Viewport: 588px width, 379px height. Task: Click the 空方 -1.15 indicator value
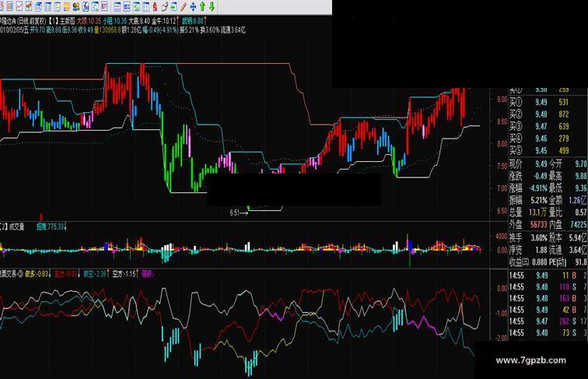(x=124, y=274)
